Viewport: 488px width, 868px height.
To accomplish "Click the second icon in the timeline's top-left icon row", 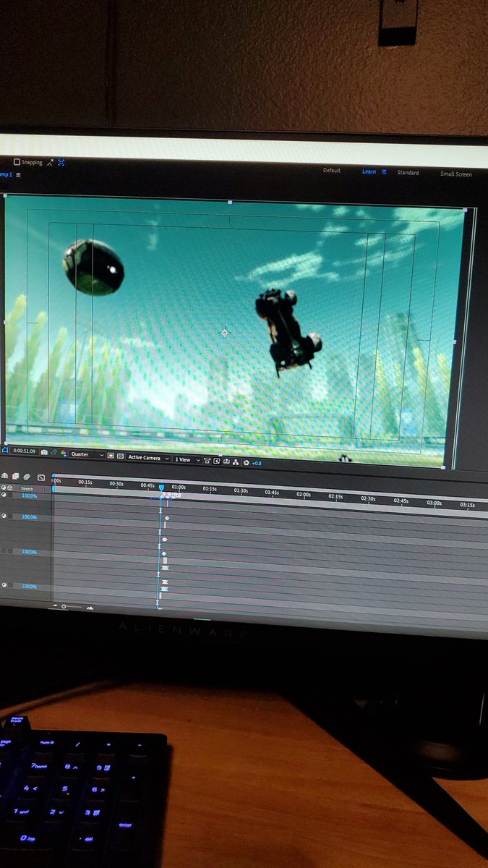I will pos(15,476).
